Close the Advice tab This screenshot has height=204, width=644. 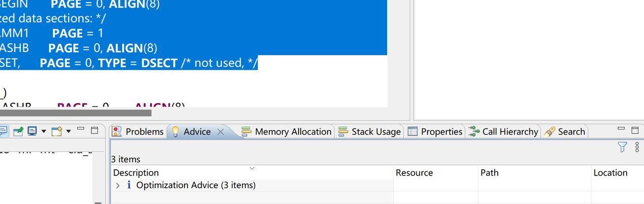(221, 132)
